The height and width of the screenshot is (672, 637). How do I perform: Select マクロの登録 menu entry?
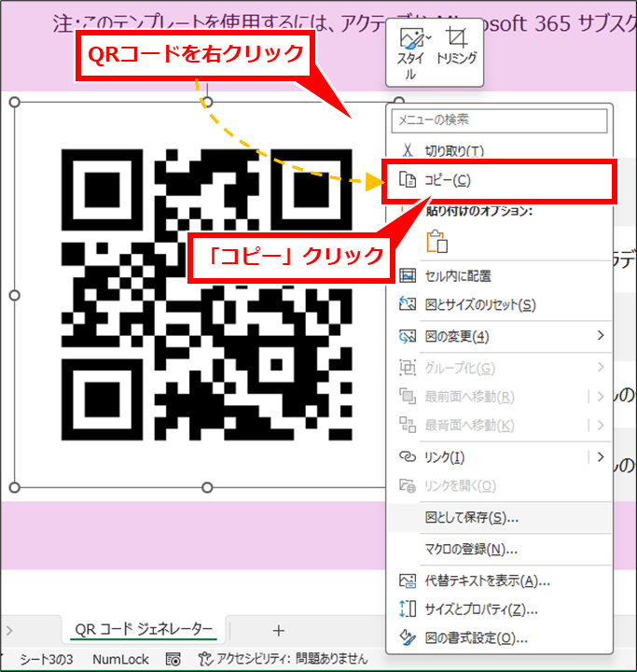point(499,549)
